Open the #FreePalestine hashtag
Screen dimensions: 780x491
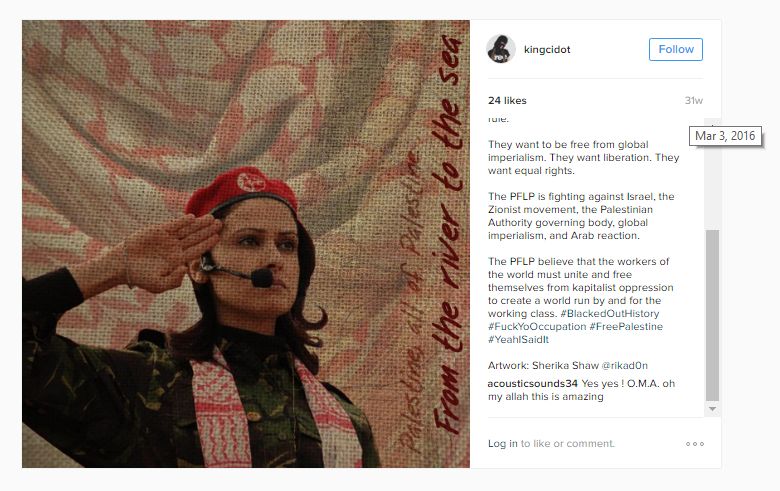tap(626, 326)
